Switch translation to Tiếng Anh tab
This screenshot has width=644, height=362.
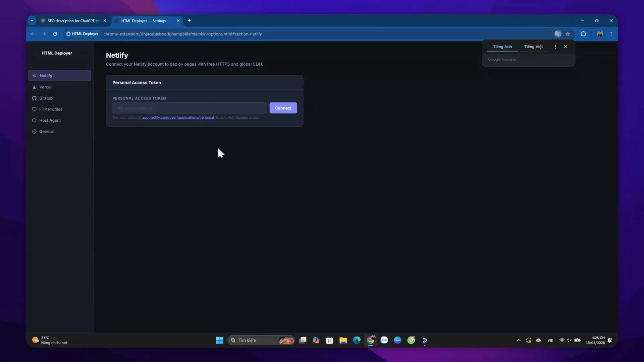coord(502,47)
